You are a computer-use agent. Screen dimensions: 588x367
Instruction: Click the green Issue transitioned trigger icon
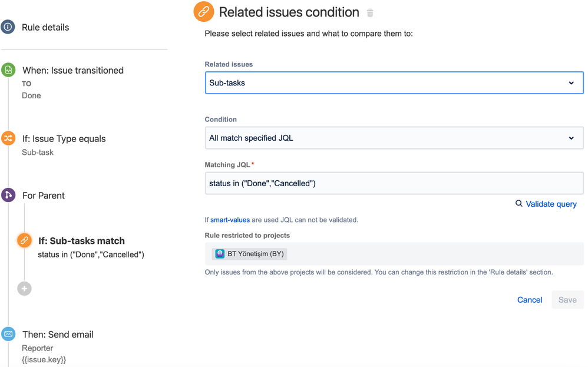point(8,70)
